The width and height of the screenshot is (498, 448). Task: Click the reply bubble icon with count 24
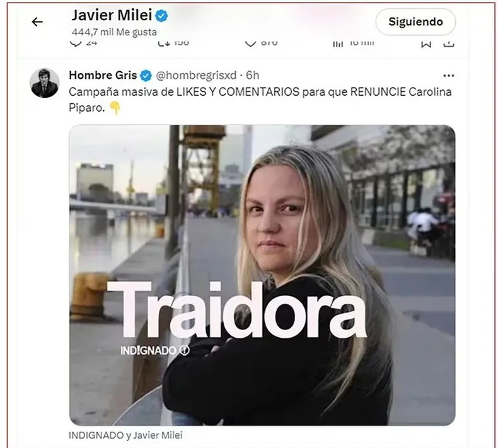pyautogui.click(x=76, y=43)
